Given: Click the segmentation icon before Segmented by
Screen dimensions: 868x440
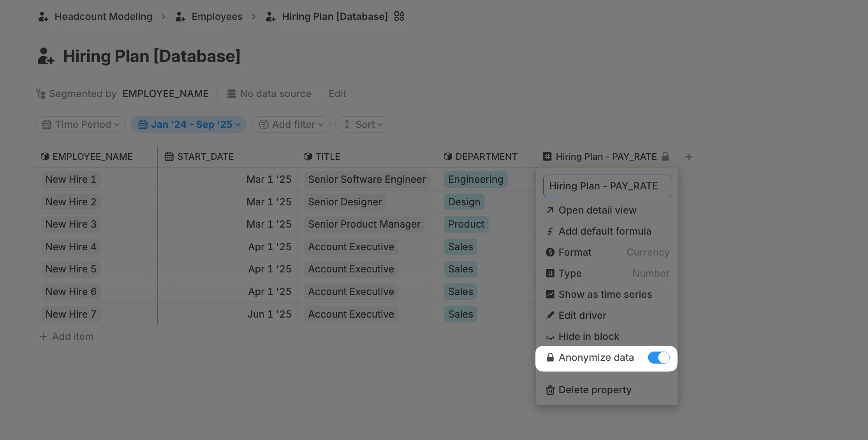Looking at the screenshot, I should (x=40, y=94).
